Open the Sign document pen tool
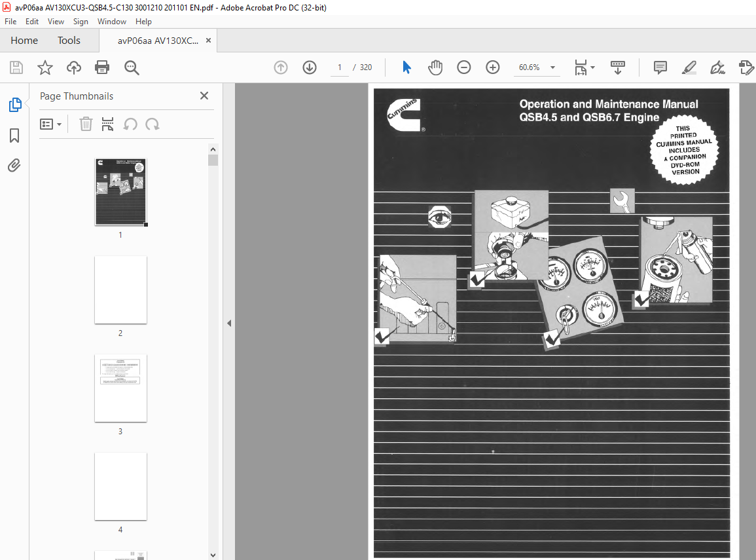Screen dimensions: 756x560 717,67
